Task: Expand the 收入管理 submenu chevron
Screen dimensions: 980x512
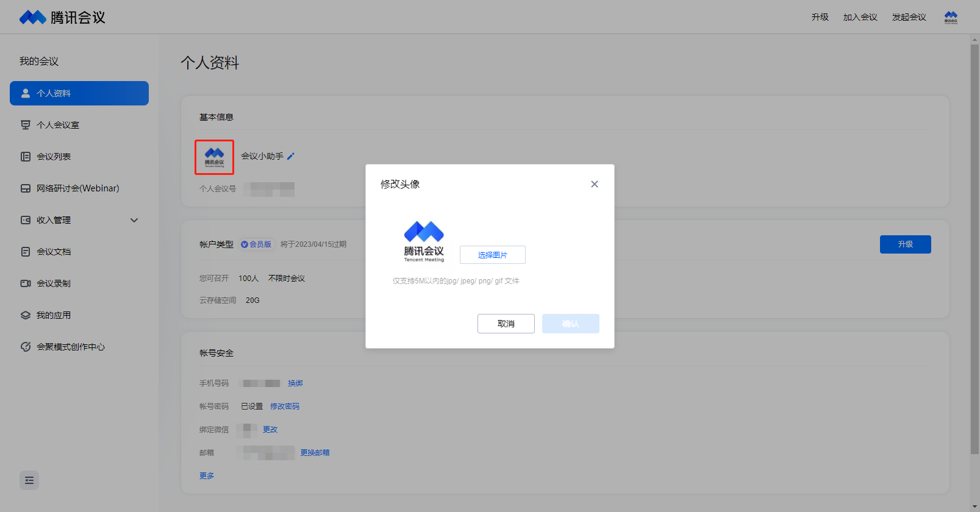Action: pyautogui.click(x=134, y=220)
